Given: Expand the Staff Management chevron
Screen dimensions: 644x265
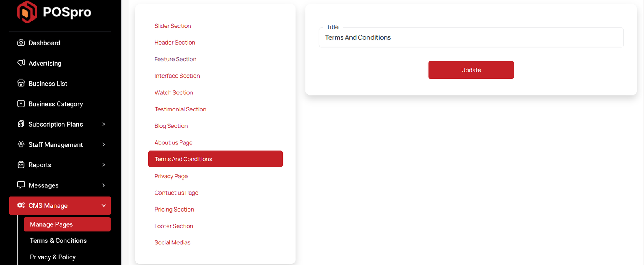Looking at the screenshot, I should (103, 145).
